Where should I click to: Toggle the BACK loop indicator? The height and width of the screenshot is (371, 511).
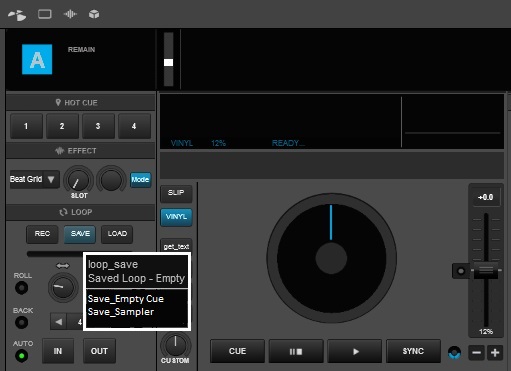(22, 322)
